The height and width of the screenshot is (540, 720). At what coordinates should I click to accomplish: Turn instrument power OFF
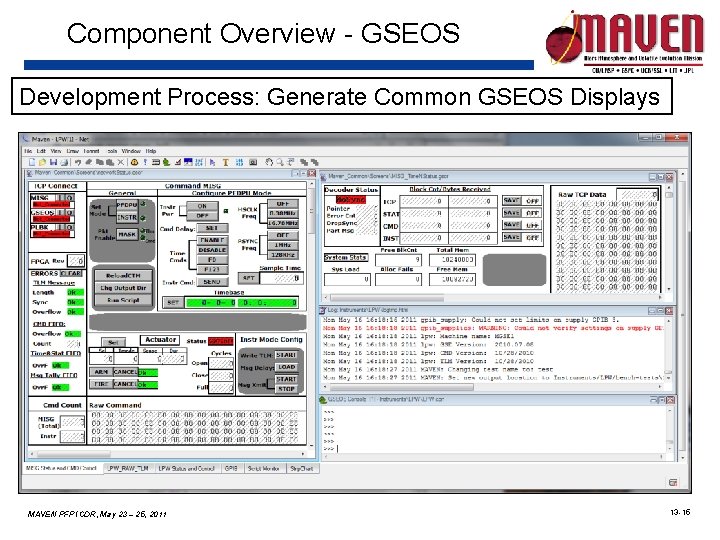pyautogui.click(x=202, y=215)
